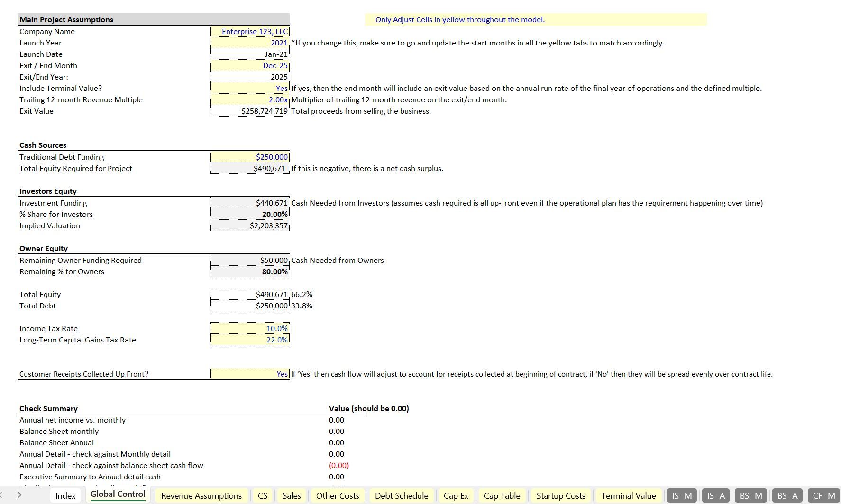Click the 'Value (should be 0.00)' header
Image resolution: width=841 pixels, height=504 pixels.
coord(369,408)
